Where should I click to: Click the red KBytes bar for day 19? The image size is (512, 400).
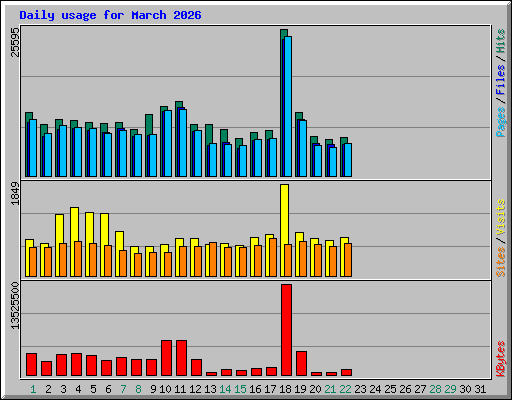coord(301,364)
